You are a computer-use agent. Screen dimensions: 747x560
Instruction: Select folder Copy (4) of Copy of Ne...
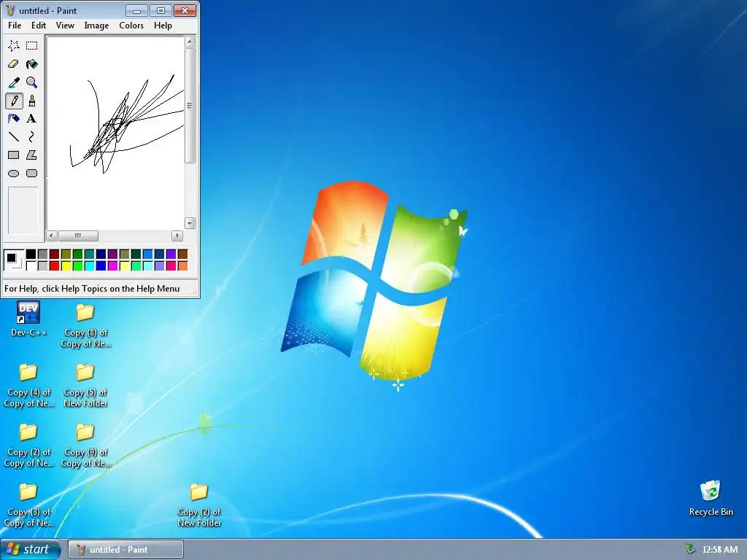28,386
